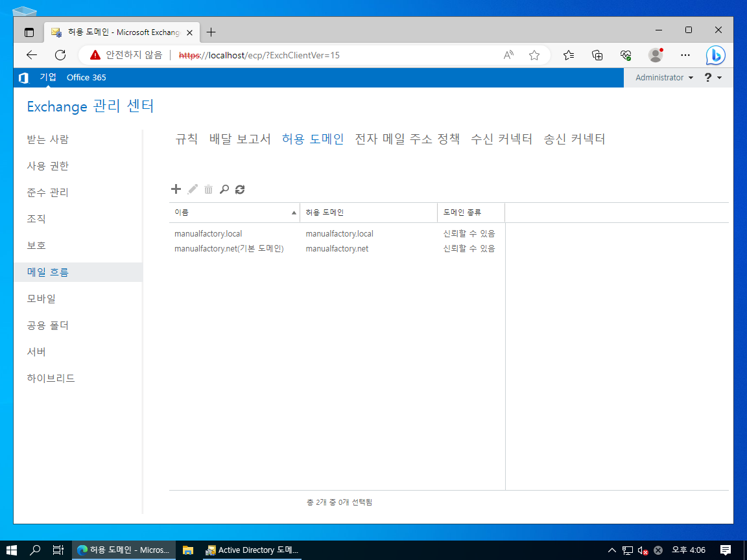Show hidden system tray icons
Viewport: 747px width, 560px height.
612,550
